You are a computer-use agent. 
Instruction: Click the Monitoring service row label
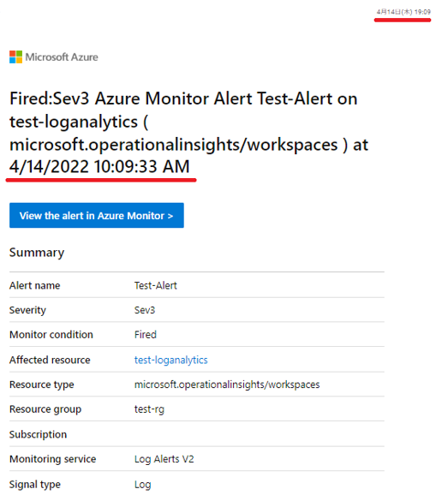[x=53, y=459]
